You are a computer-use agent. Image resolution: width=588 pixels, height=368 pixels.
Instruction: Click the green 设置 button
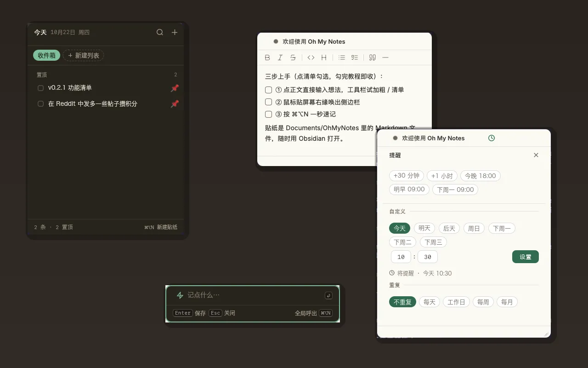(526, 257)
